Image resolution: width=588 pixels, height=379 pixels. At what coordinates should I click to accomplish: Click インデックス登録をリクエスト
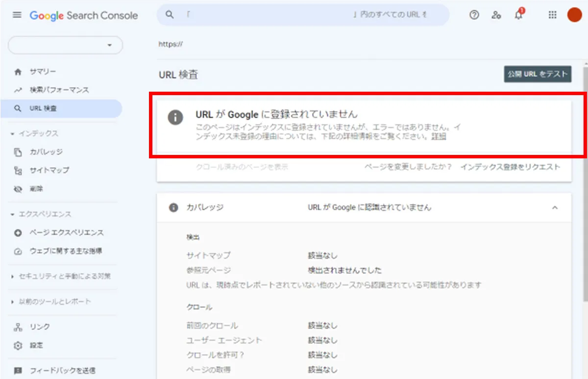[x=510, y=167]
